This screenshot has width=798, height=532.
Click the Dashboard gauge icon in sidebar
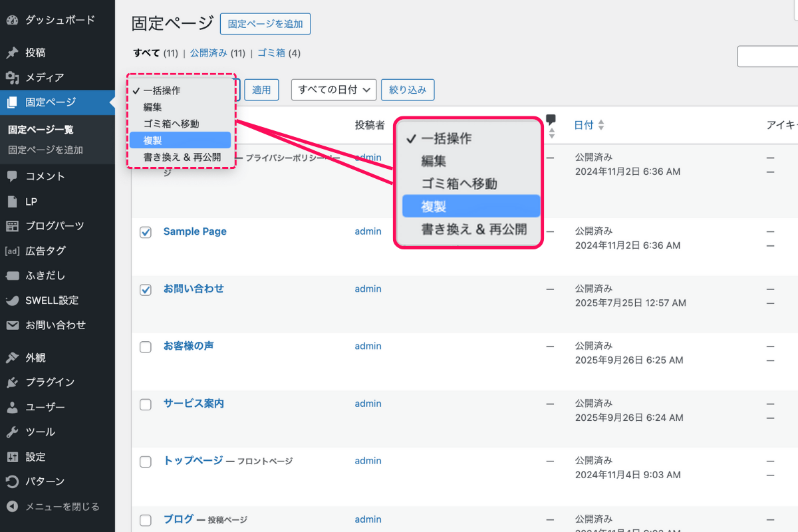pyautogui.click(x=12, y=20)
